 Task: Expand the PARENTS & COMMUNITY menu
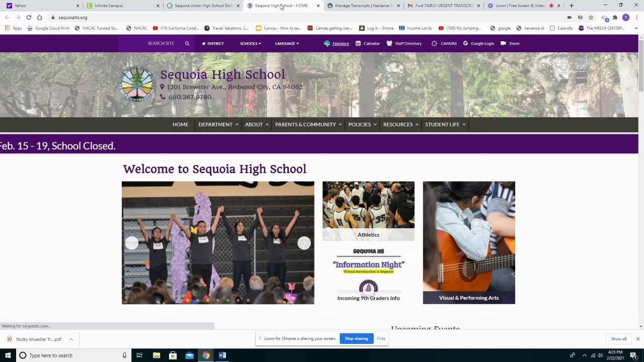pos(308,124)
